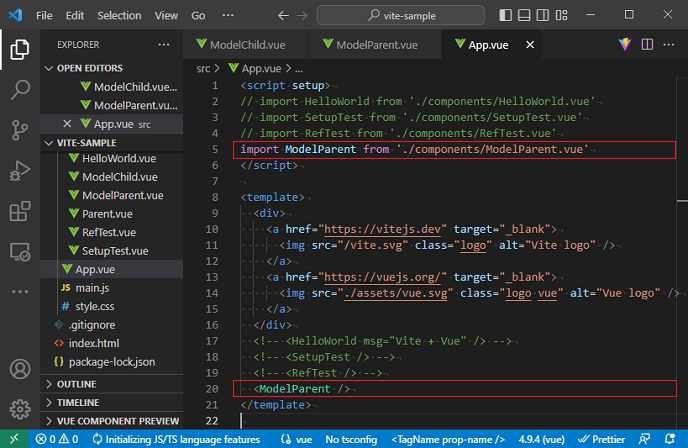
Task: Open editor More Actions ellipsis
Action: 669,44
